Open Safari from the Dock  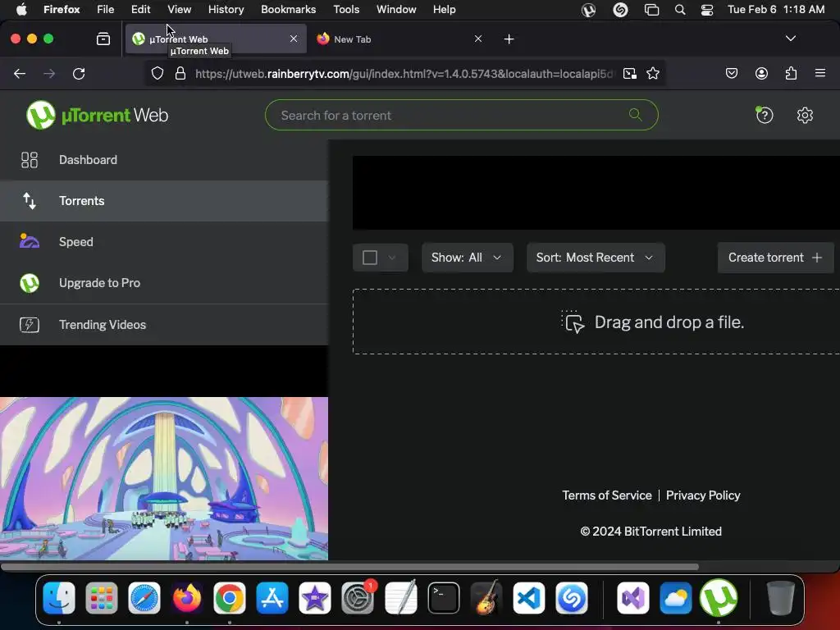[144, 598]
